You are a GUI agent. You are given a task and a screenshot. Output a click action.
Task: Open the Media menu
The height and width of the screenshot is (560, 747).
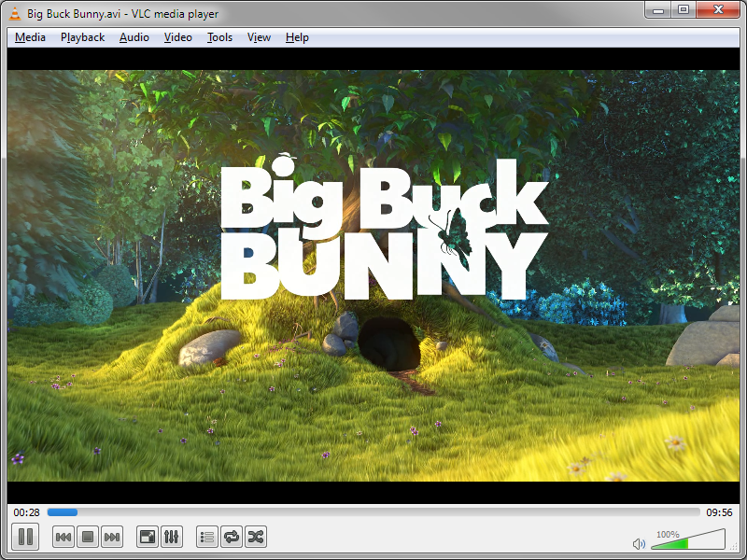click(x=29, y=37)
